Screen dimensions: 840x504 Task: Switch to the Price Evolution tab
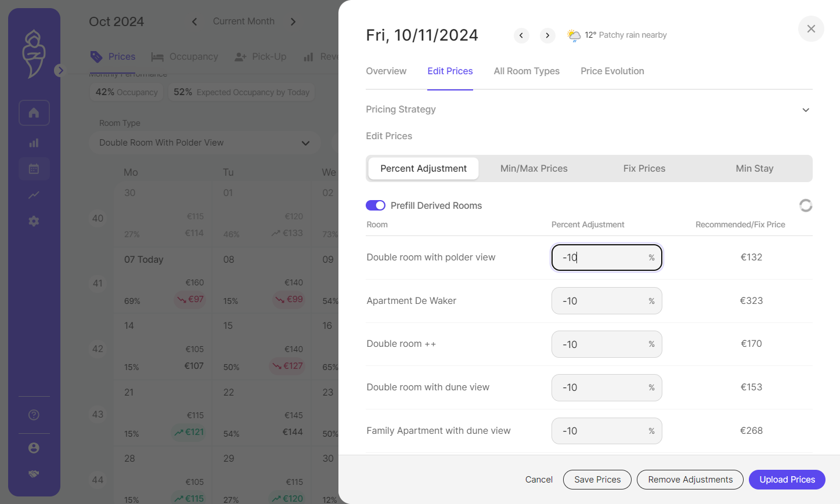click(612, 71)
